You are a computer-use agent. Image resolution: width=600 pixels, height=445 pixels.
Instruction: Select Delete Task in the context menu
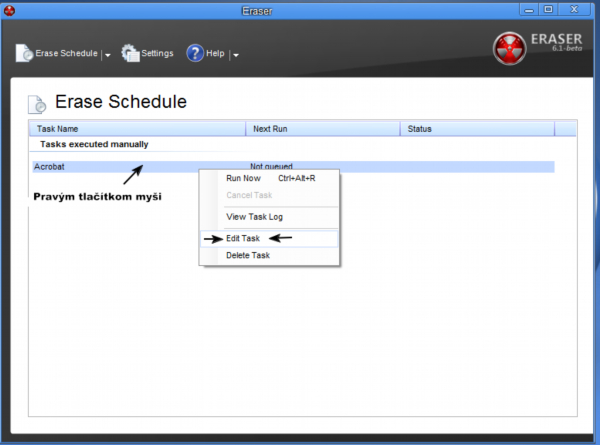248,255
